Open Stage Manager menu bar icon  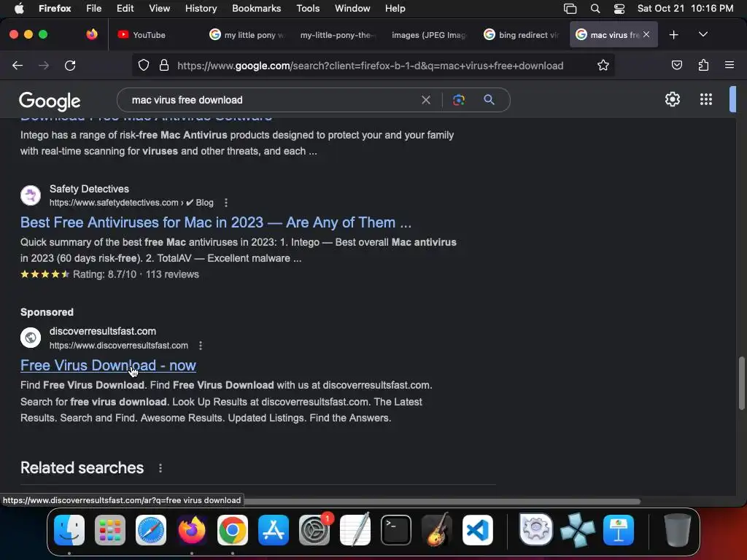[x=570, y=9]
